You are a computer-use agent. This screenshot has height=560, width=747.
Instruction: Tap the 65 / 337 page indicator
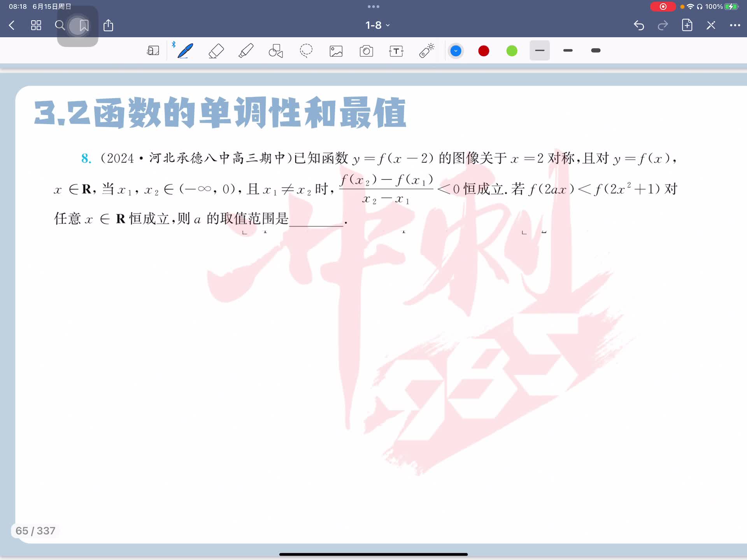pyautogui.click(x=35, y=531)
